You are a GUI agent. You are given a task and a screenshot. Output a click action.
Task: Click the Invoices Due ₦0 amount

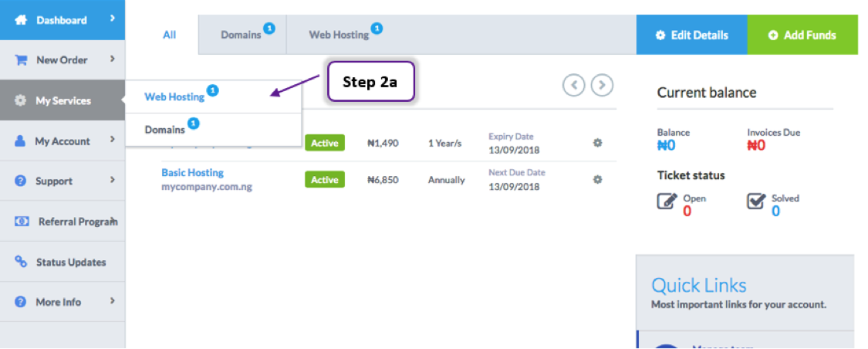coord(757,146)
